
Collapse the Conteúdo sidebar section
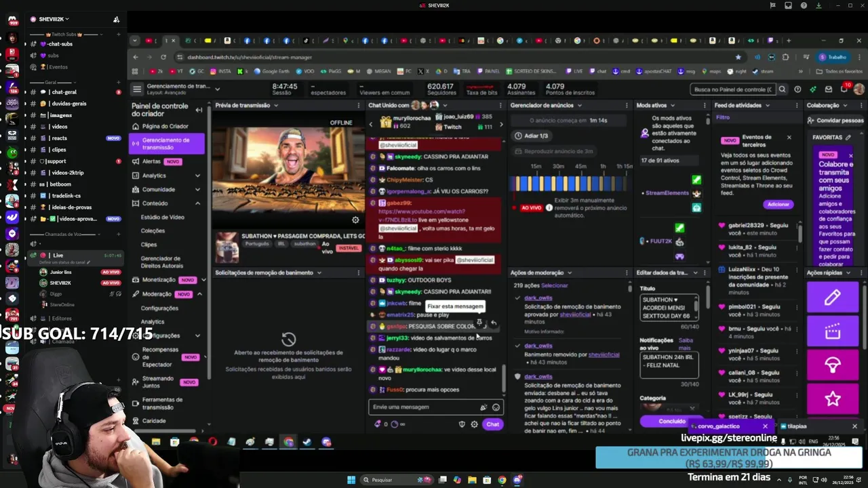point(197,203)
